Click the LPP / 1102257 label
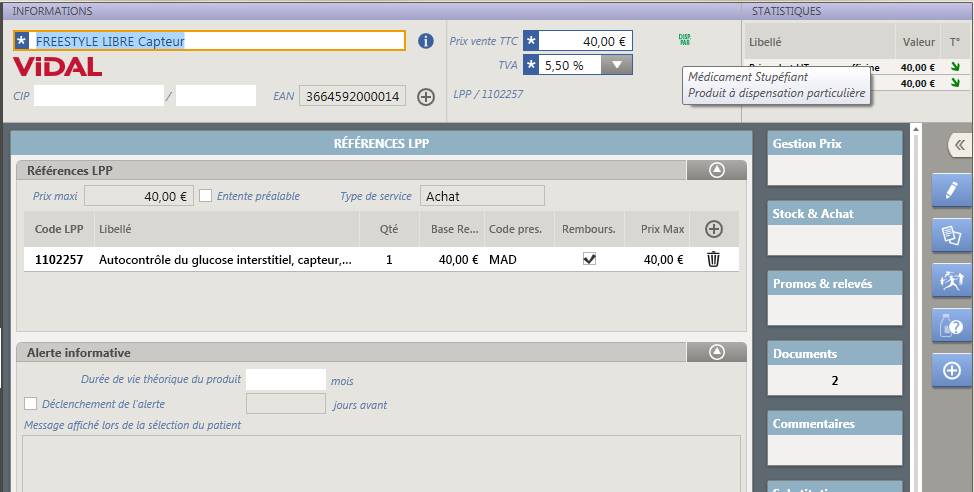 (488, 94)
